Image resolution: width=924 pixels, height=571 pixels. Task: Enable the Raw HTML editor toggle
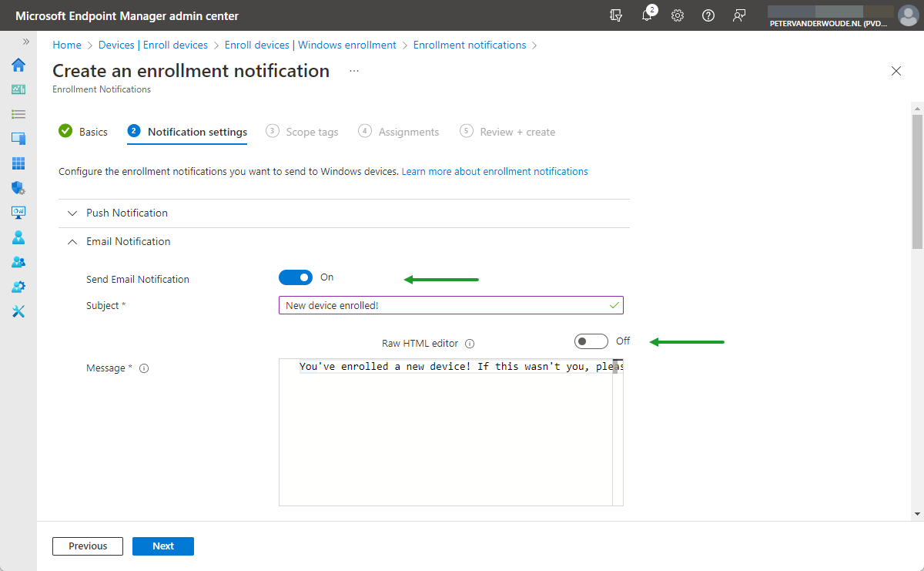pos(591,341)
